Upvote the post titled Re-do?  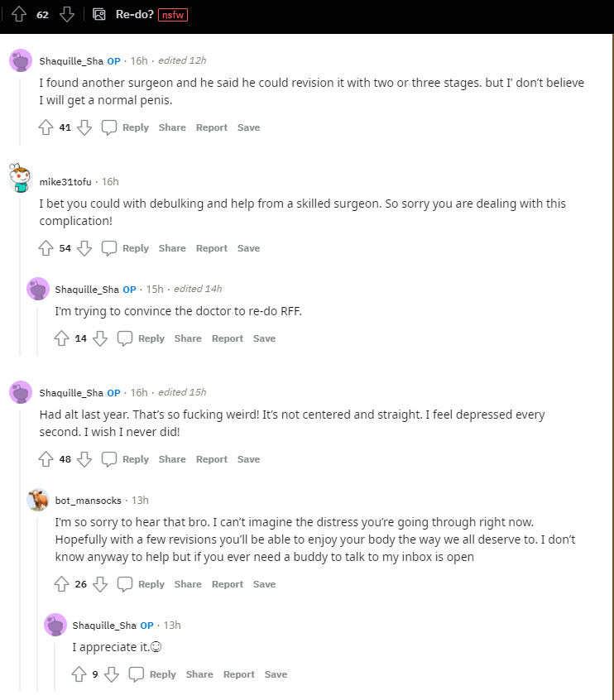pos(19,14)
